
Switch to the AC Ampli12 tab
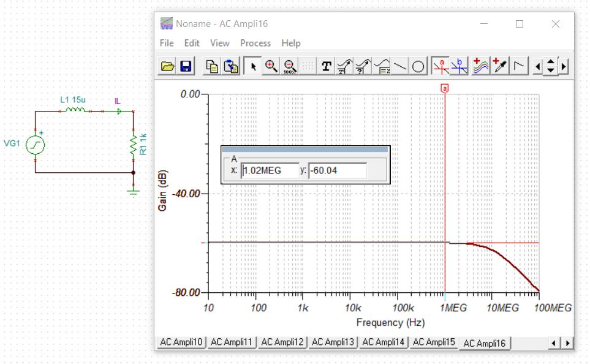[282, 343]
